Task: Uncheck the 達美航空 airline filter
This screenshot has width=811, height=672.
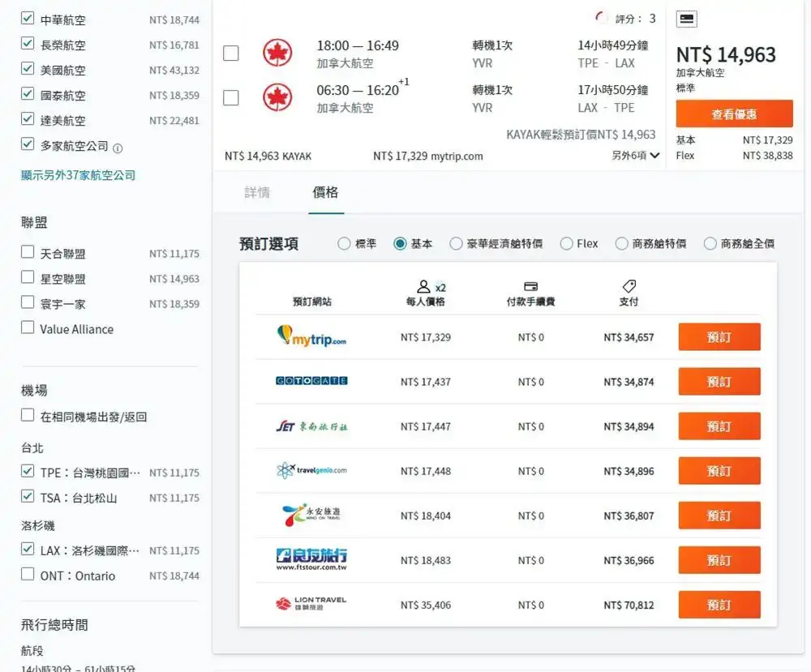Action: [28, 119]
